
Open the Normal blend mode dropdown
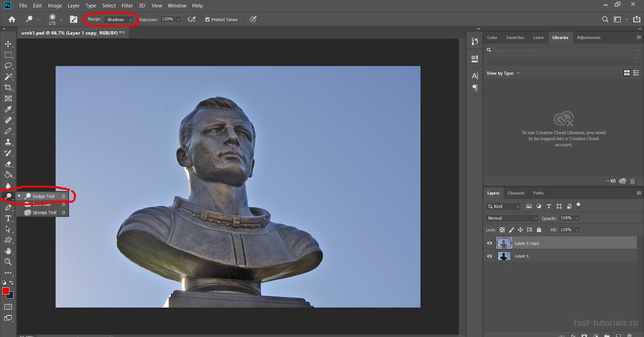[x=512, y=218]
